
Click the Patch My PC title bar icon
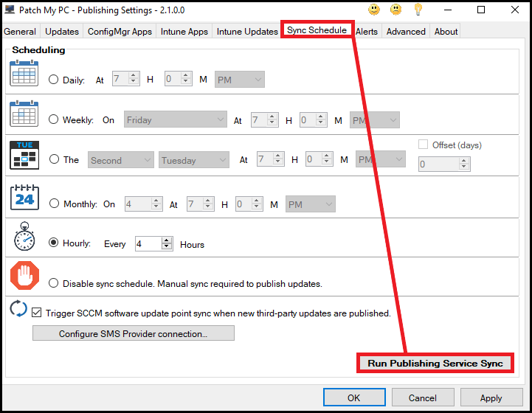[10, 10]
